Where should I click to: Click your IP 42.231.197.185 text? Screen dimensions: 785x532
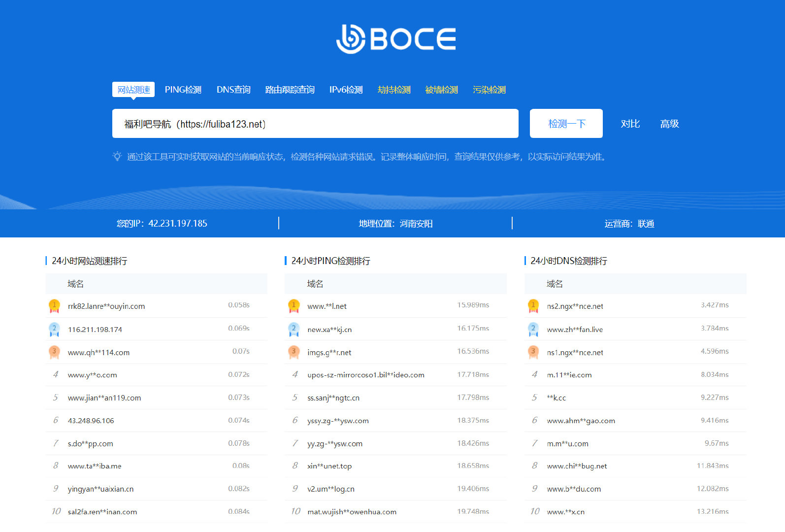point(162,224)
